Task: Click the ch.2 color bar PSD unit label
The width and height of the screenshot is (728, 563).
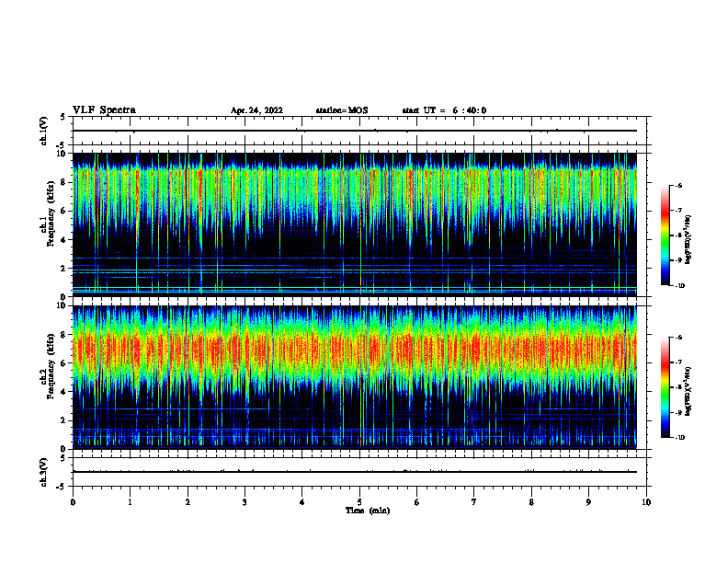Action: [x=688, y=392]
